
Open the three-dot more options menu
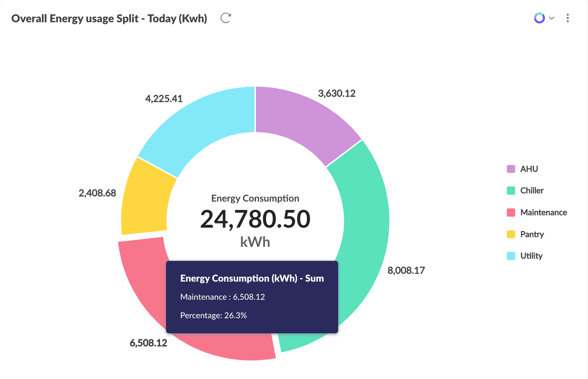568,18
